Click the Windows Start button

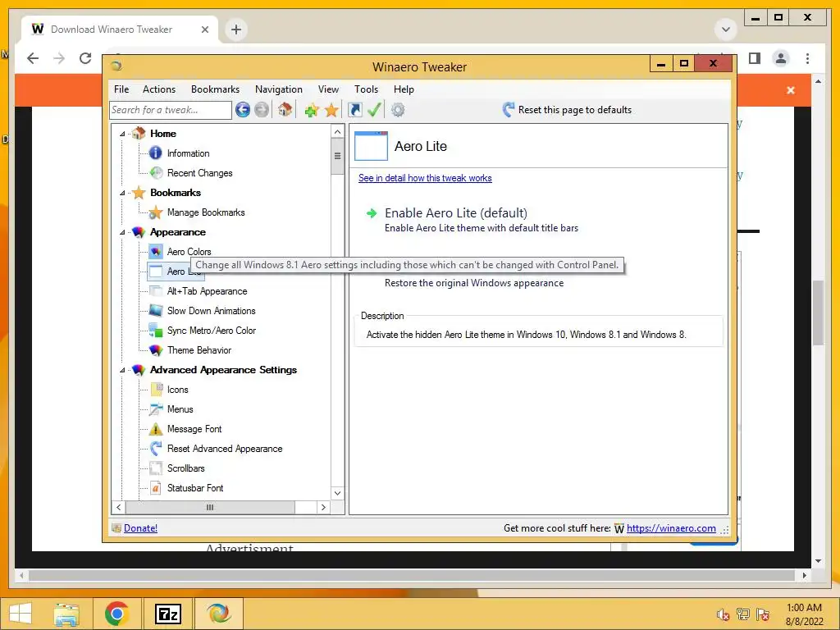(21, 614)
